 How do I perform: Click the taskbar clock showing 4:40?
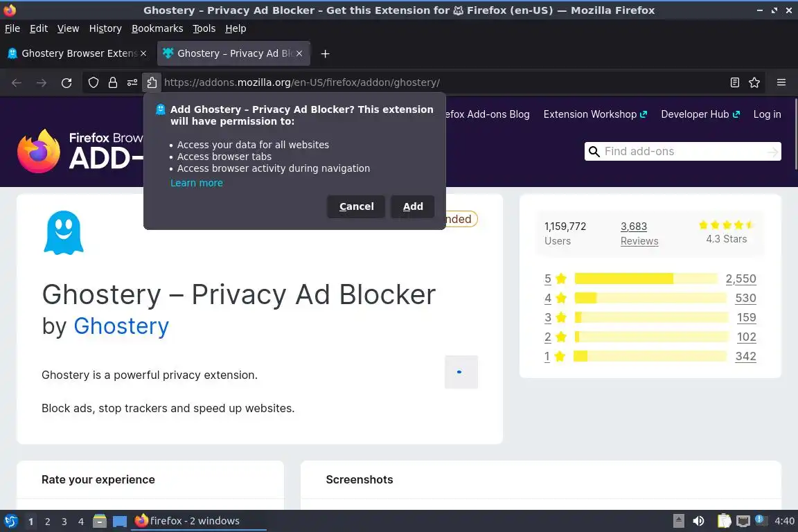point(784,521)
